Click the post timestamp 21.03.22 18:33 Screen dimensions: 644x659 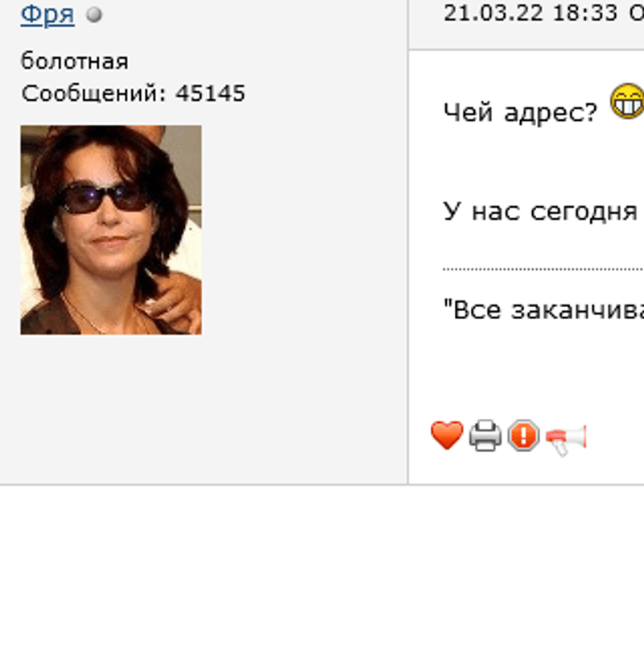(530, 14)
